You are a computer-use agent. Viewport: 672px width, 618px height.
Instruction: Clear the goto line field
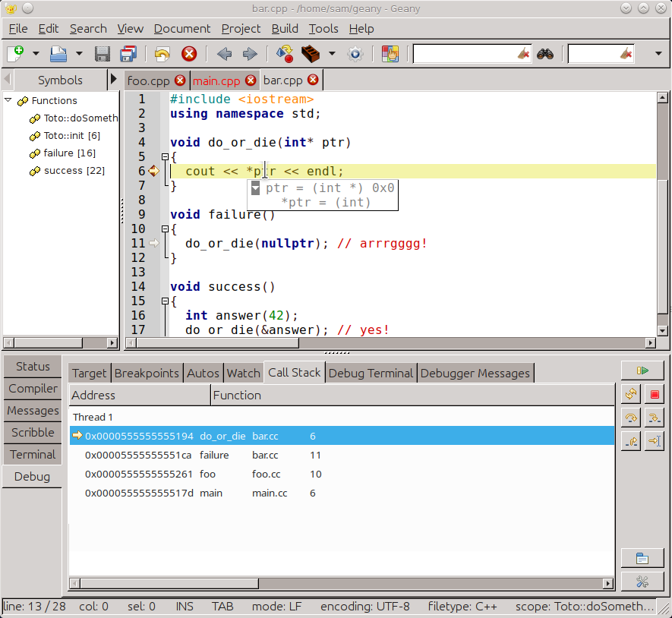[x=626, y=54]
